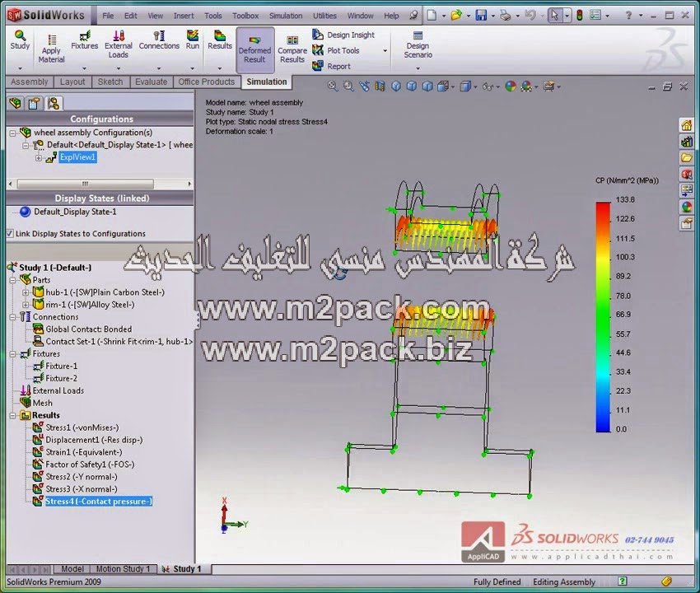The height and width of the screenshot is (593, 700).
Task: Open the File menu
Action: (108, 16)
